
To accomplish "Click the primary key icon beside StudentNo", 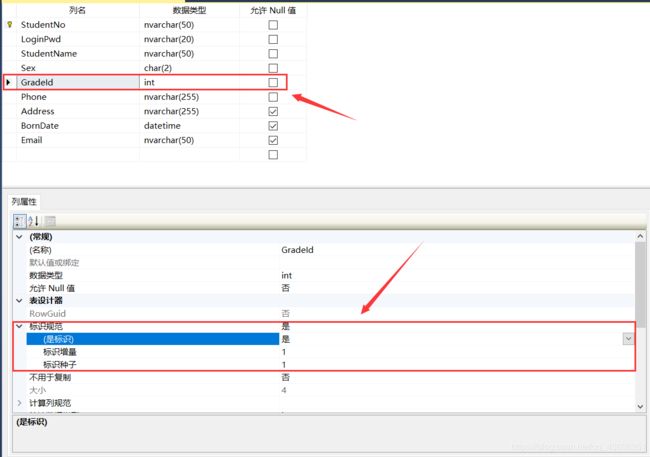I will (10, 24).
